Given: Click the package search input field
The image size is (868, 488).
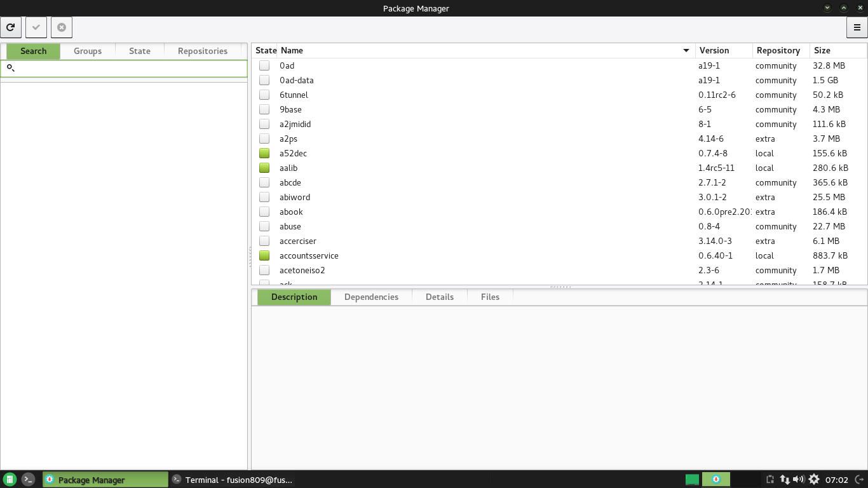Looking at the screenshot, I should [x=124, y=68].
